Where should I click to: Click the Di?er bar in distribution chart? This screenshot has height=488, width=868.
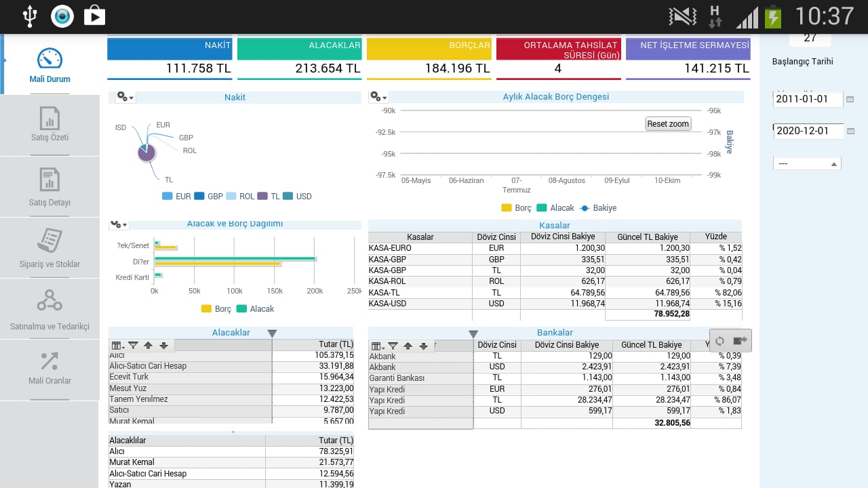tap(235, 261)
